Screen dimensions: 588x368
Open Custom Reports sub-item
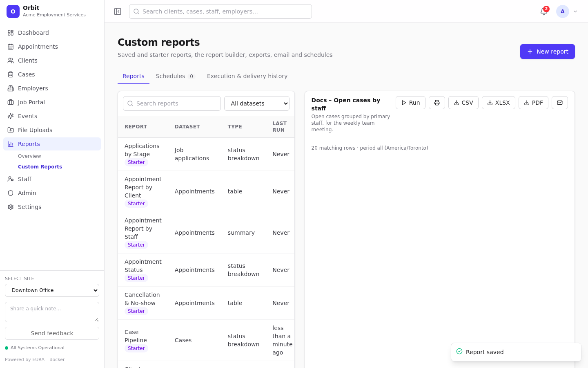[40, 167]
